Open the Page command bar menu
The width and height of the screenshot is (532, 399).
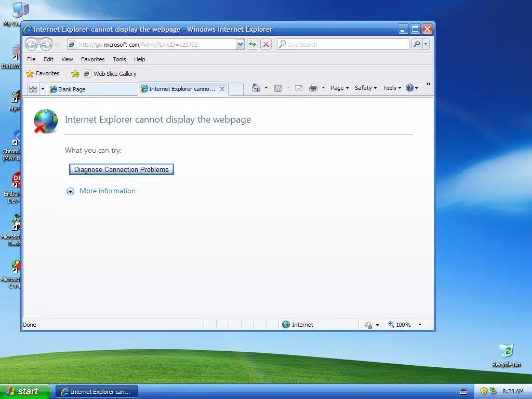pos(340,88)
